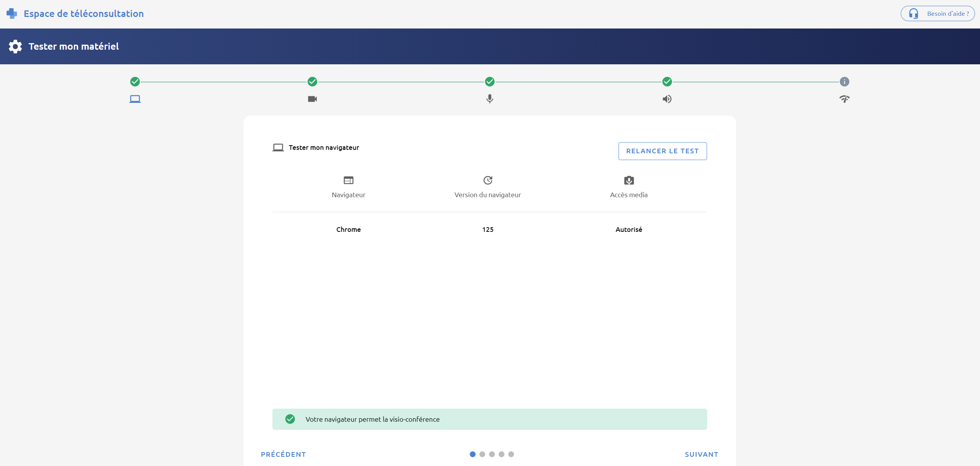This screenshot has height=466, width=980.
Task: Select the speaker test step icon
Action: click(667, 99)
